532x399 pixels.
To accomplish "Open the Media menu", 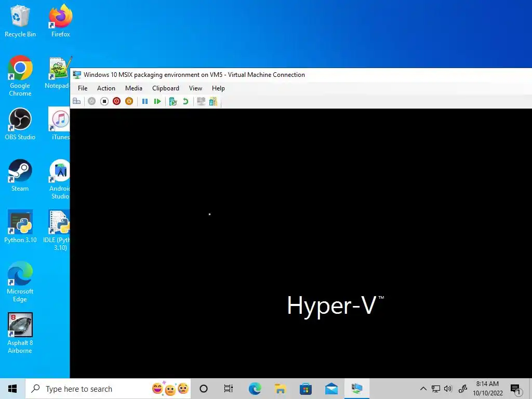I will pyautogui.click(x=134, y=88).
